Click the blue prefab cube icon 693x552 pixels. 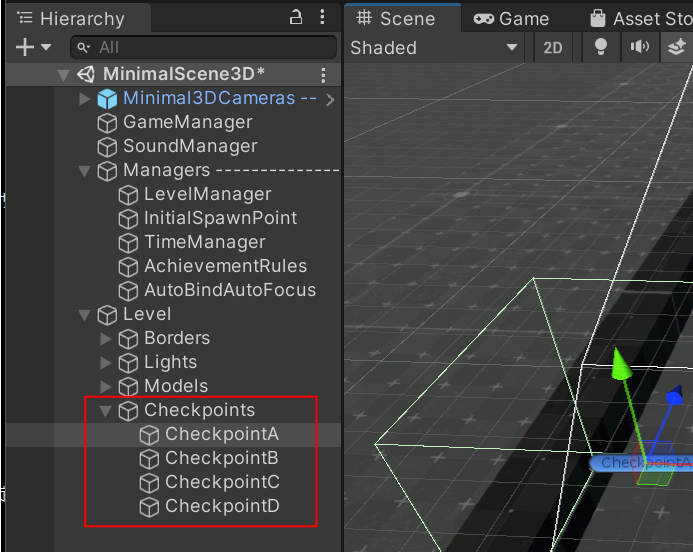107,99
